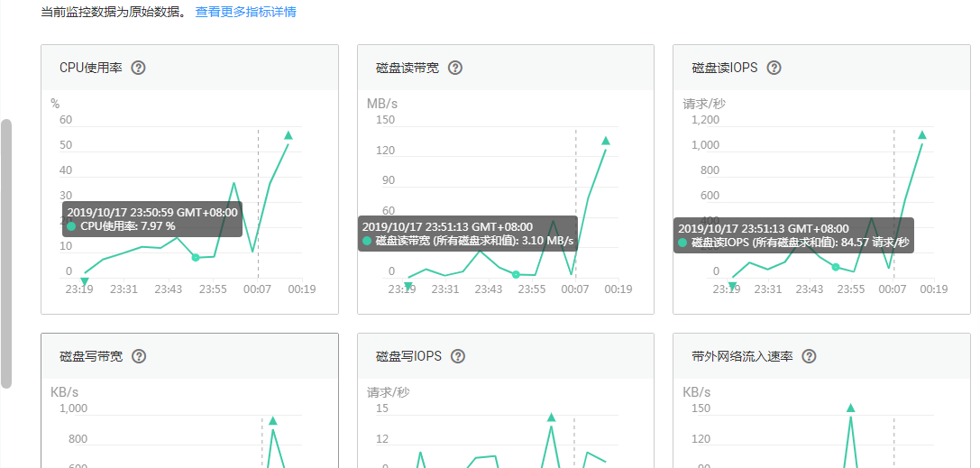Open the 查看更多指标详情 link

[245, 12]
